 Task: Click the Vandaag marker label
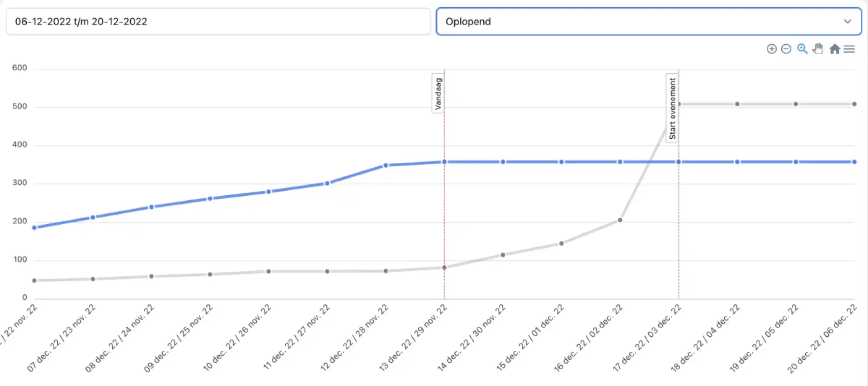[x=438, y=93]
